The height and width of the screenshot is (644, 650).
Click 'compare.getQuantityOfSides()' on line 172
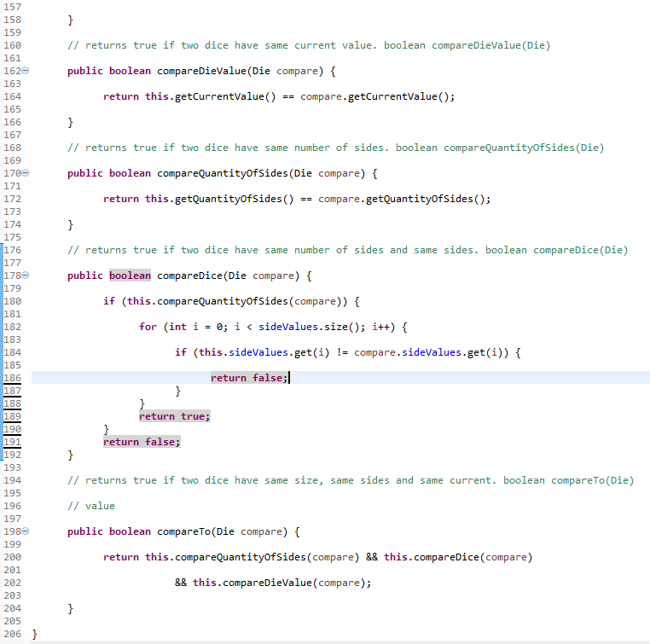pos(401,199)
